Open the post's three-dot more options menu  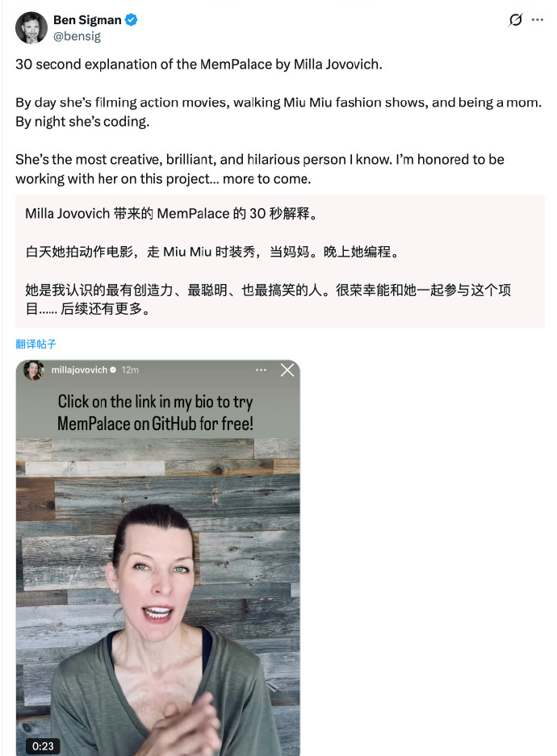(x=538, y=20)
